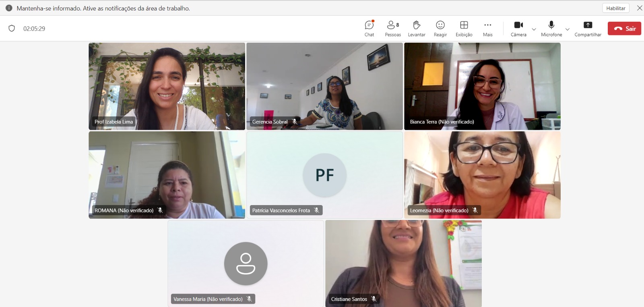This screenshot has height=307, width=644.
Task: Select Gerencia Sobral video tile
Action: 324,86
